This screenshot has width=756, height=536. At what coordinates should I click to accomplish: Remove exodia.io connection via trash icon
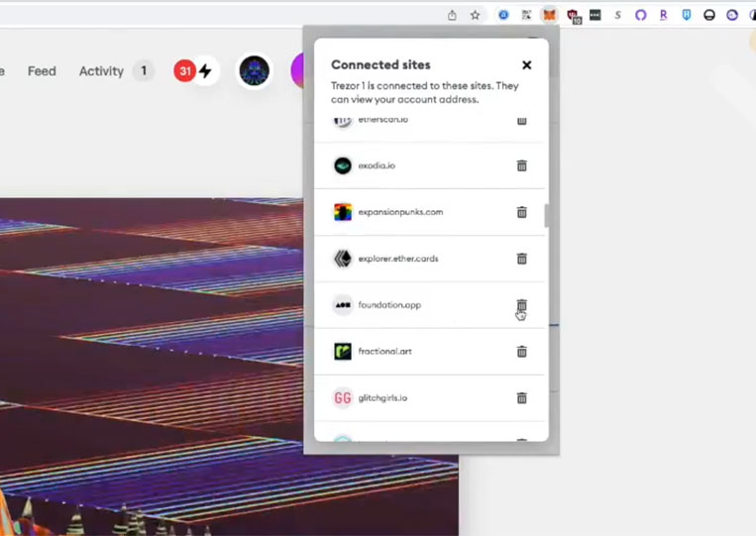[522, 165]
